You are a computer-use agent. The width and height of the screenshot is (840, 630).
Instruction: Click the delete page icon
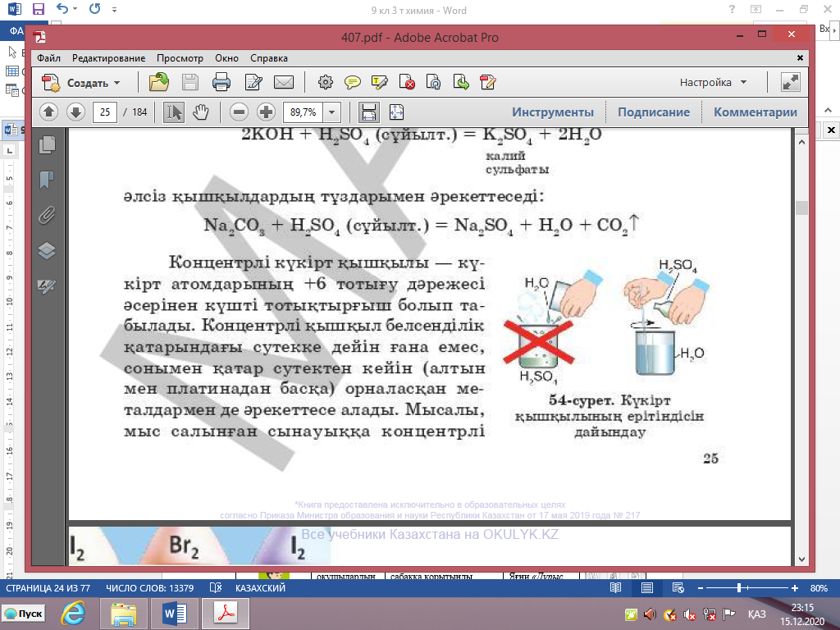407,83
